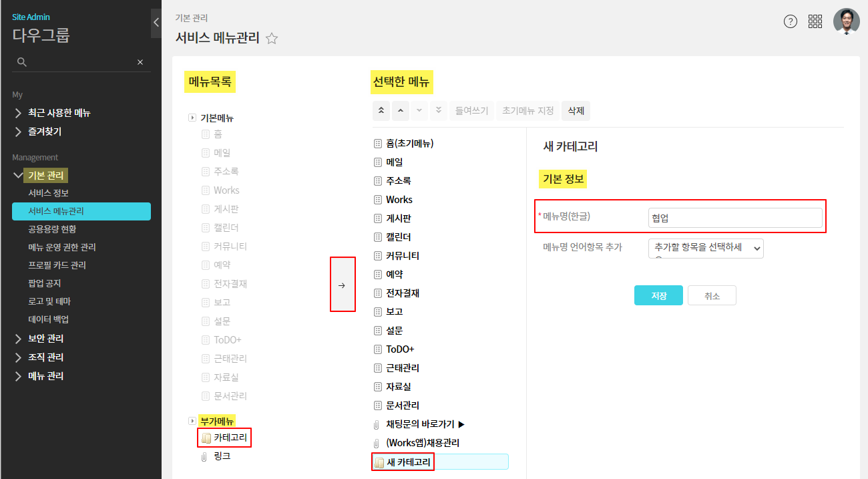This screenshot has width=868, height=479.
Task: Open the apps grid icon
Action: click(x=815, y=21)
